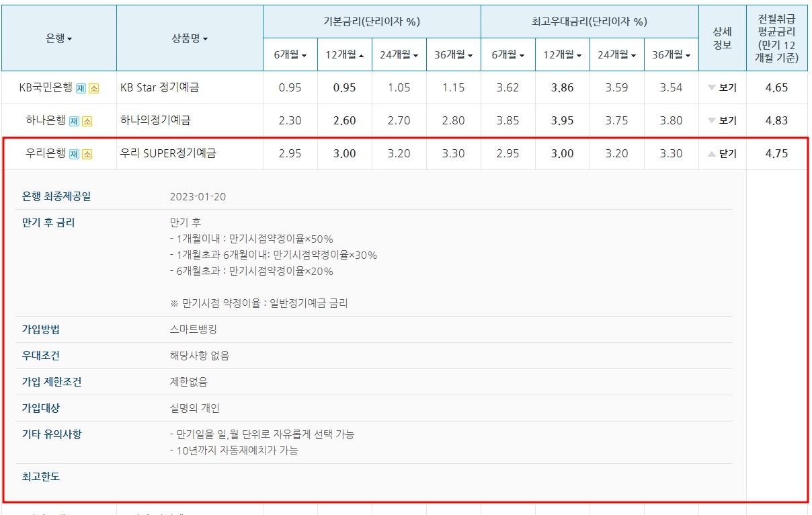The width and height of the screenshot is (812, 515).
Task: Click 하나은행 previous-month average rate 4.83
Action: (x=776, y=121)
